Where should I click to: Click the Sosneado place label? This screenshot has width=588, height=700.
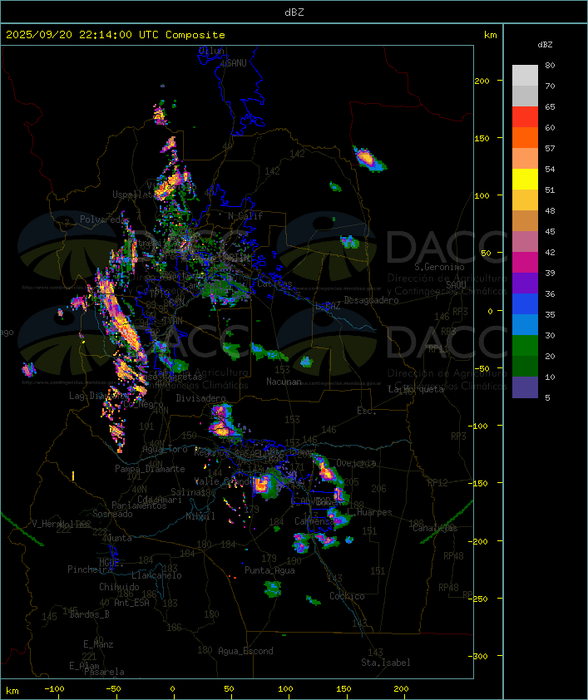click(112, 514)
